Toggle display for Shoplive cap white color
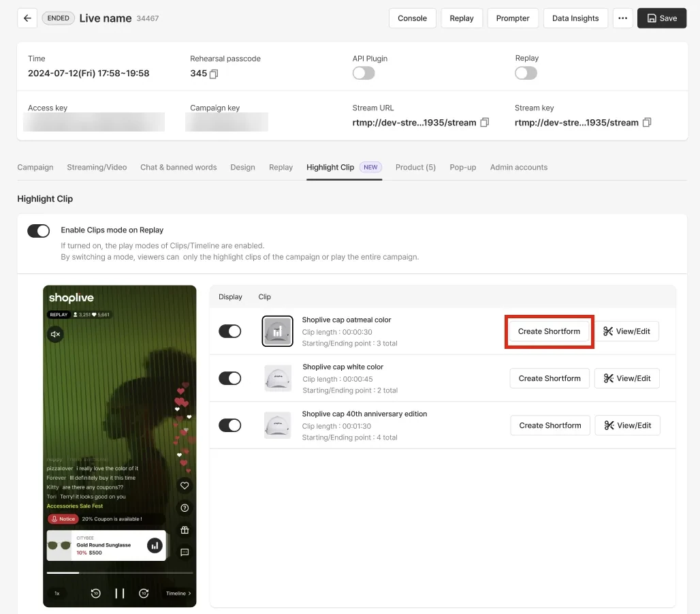The image size is (700, 614). pos(230,378)
